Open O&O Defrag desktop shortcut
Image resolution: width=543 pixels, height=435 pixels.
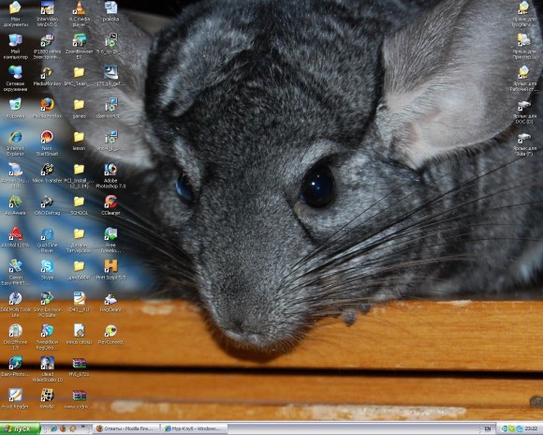click(47, 205)
